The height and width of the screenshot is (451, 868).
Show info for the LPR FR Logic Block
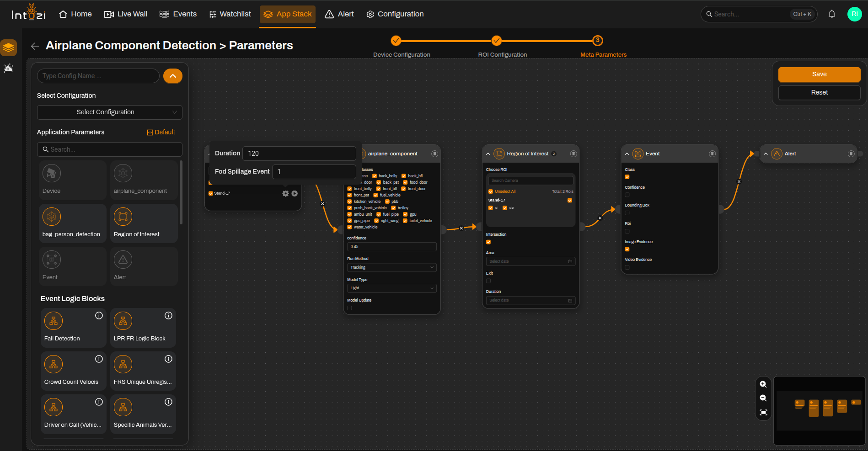pyautogui.click(x=168, y=316)
